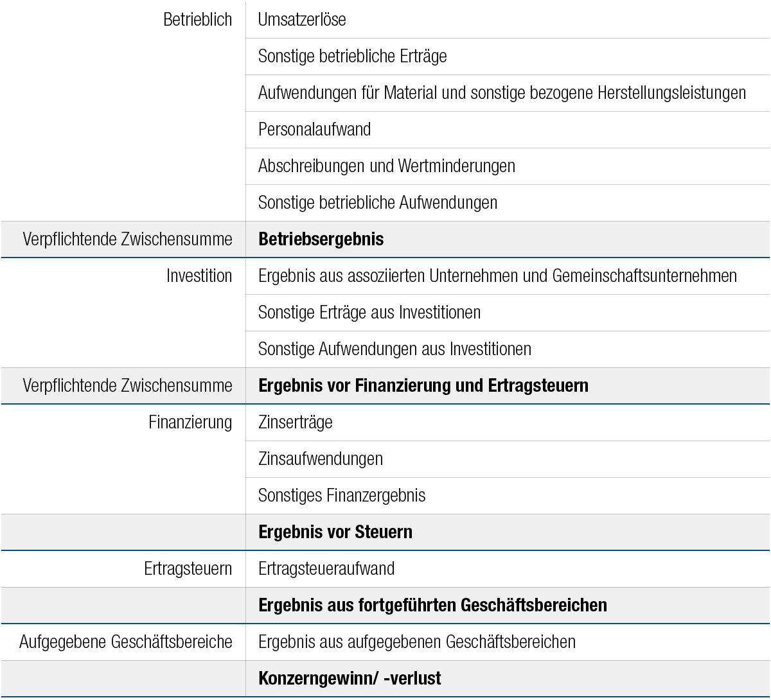Select Sonstige betriebliche Erträge line item
The height and width of the screenshot is (700, 771).
click(352, 57)
